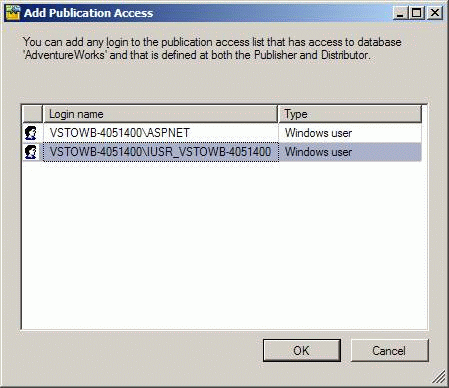Dismiss the dialog with the Cancel button

[x=389, y=350]
